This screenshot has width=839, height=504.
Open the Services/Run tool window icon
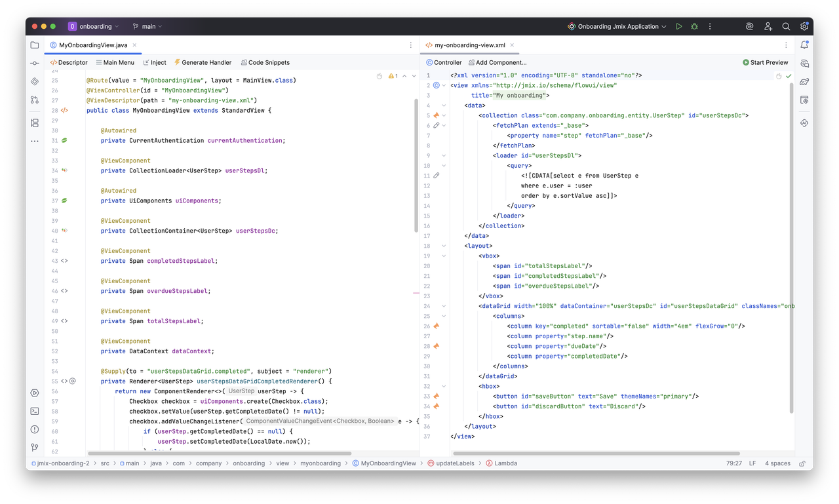[35, 393]
